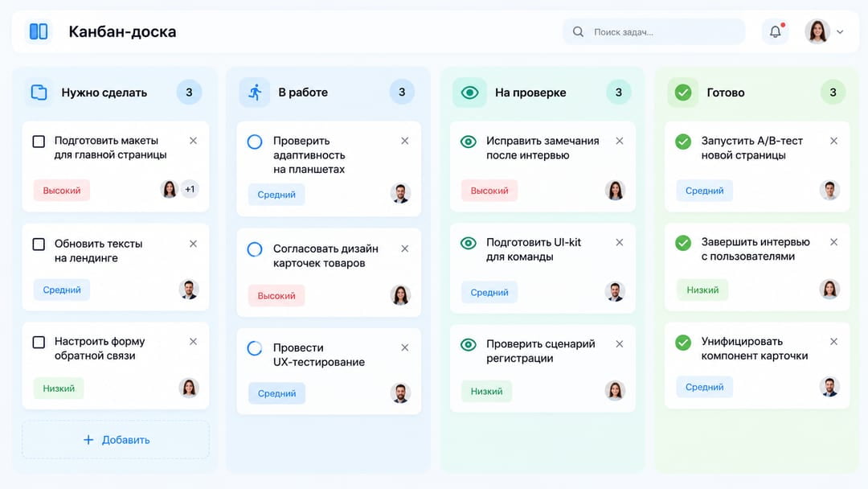The height and width of the screenshot is (489, 868).
Task: Click the count badge of "Нужно сделать"
Action: point(189,92)
